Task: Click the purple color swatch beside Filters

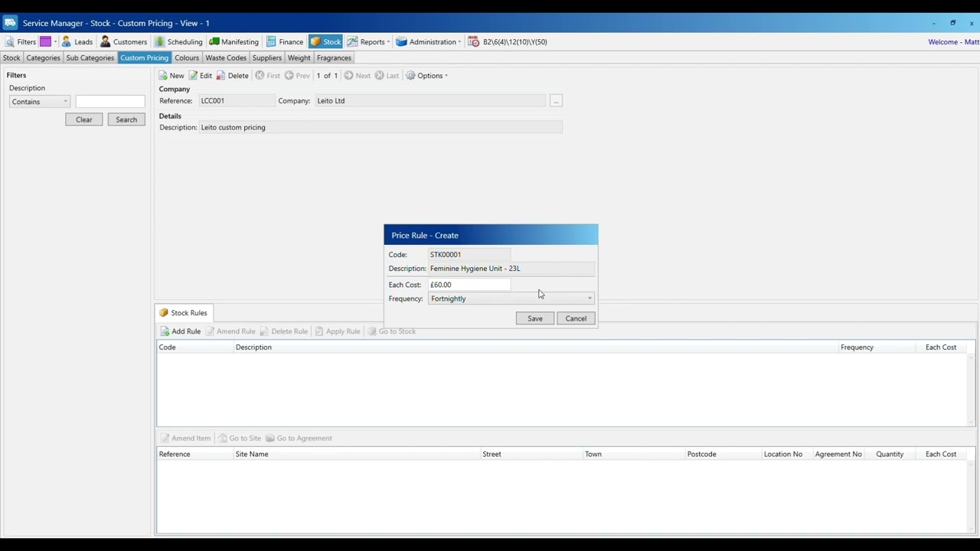Action: coord(46,41)
